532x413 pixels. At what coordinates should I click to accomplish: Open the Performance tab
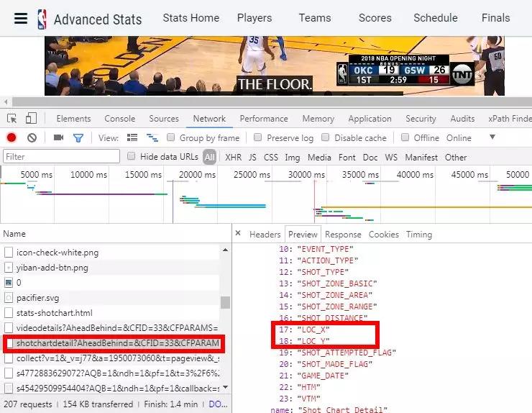point(264,119)
